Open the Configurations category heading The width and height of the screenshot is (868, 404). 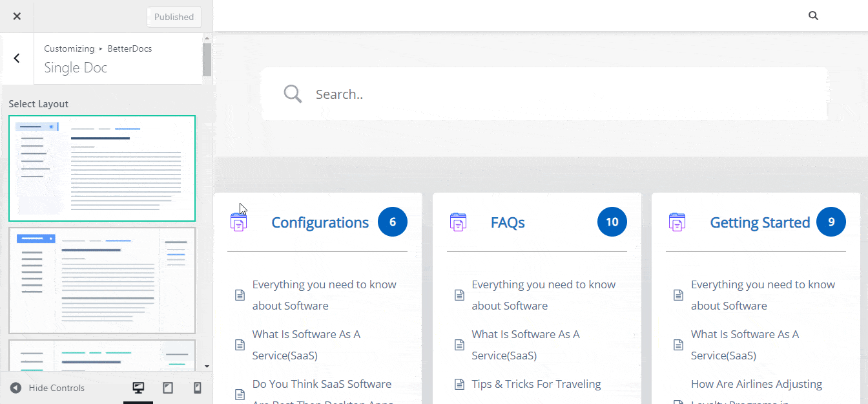click(320, 223)
